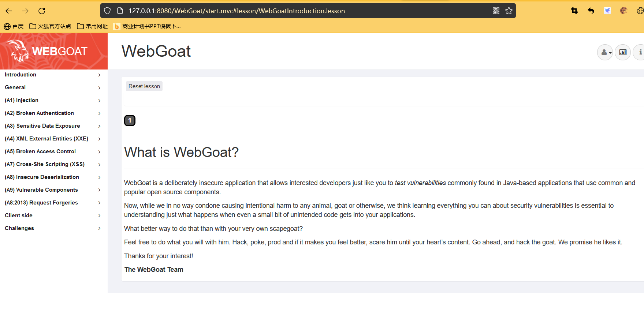
Task: Click the brown cookie extension icon
Action: (x=623, y=11)
